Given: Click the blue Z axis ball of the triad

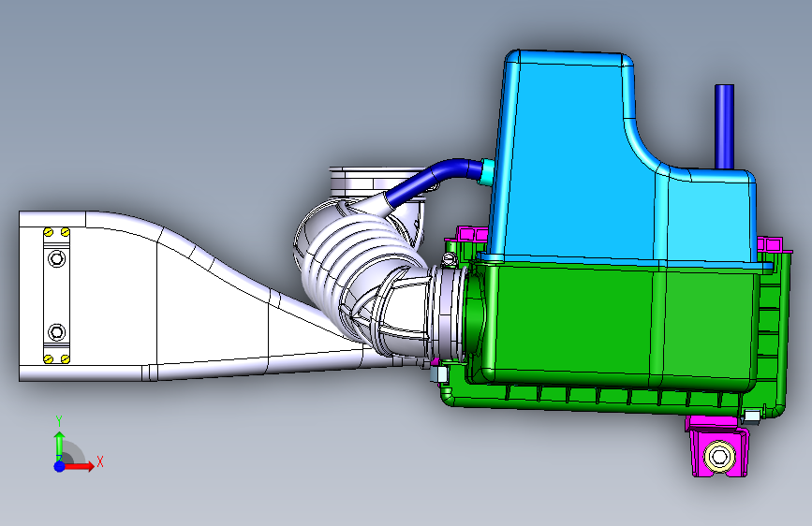Looking at the screenshot, I should click(60, 466).
